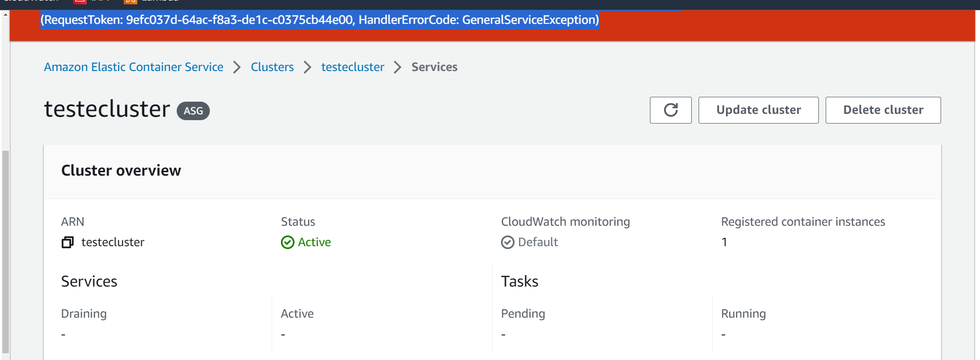
Task: Click the Tasks section heading
Action: tap(520, 281)
